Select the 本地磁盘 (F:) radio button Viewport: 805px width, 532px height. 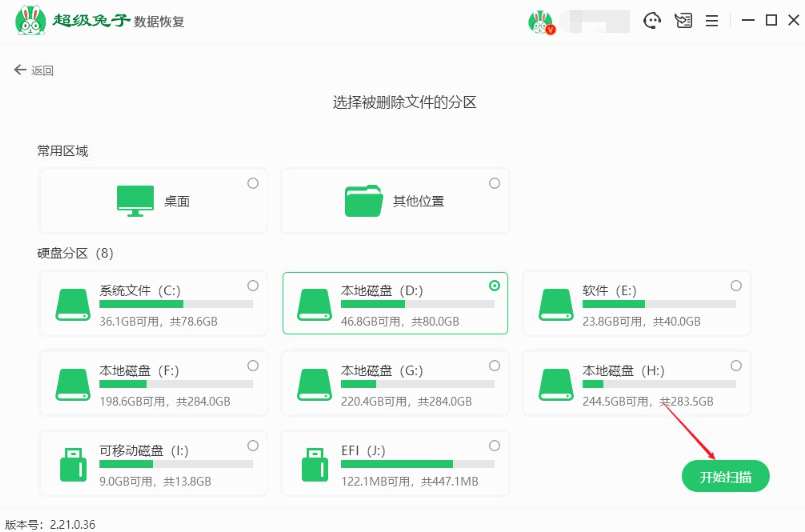click(253, 366)
